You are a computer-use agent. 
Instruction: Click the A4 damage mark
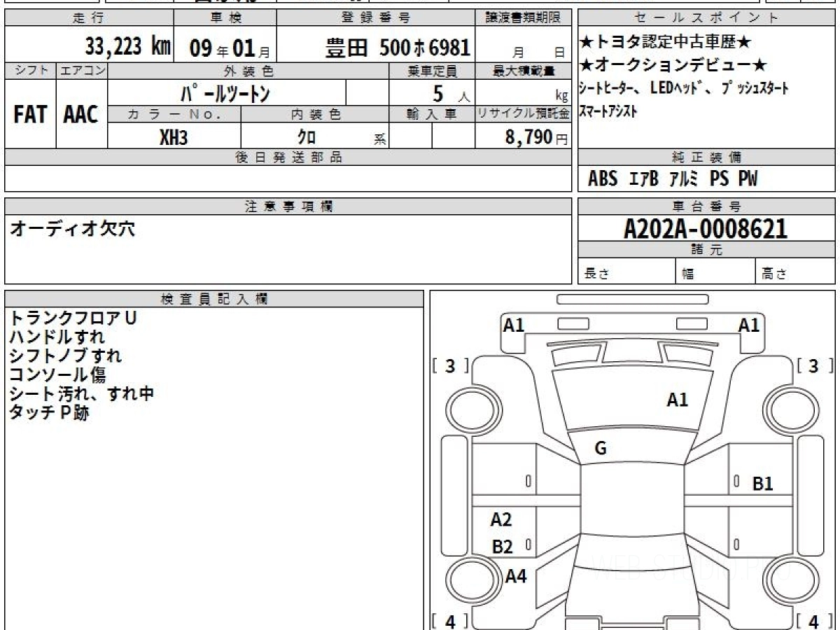516,577
